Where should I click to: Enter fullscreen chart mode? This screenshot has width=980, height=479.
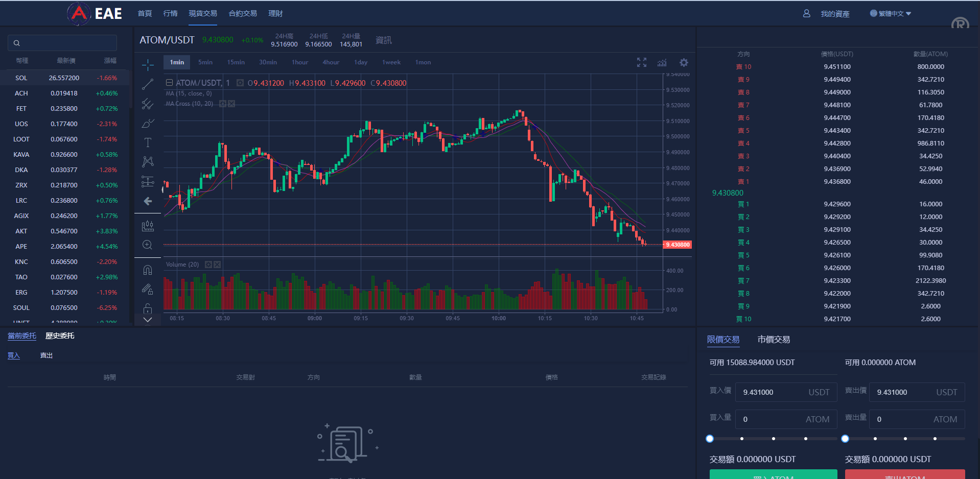tap(641, 62)
